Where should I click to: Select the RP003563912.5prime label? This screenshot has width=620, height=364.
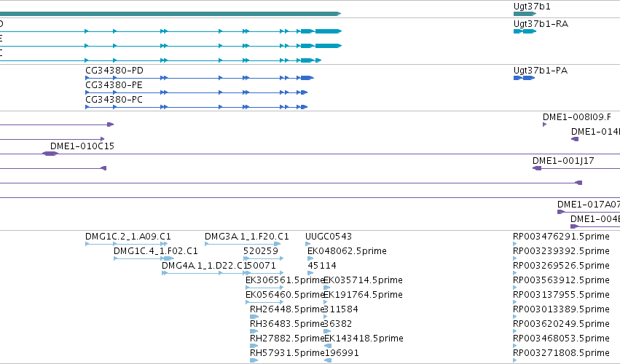pyautogui.click(x=561, y=280)
